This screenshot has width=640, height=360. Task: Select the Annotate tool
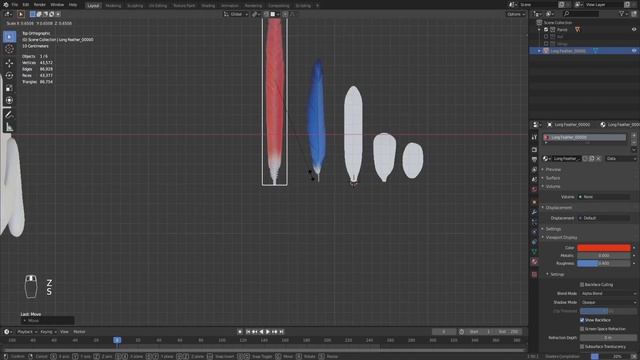9,115
